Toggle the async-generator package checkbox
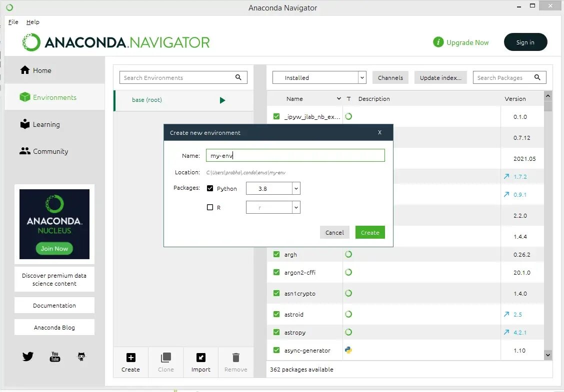The image size is (564, 392). pos(276,350)
